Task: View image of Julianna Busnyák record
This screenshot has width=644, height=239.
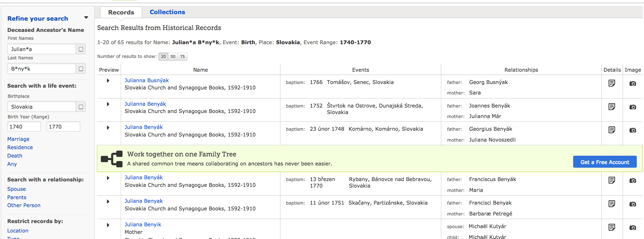Action: 632,84
